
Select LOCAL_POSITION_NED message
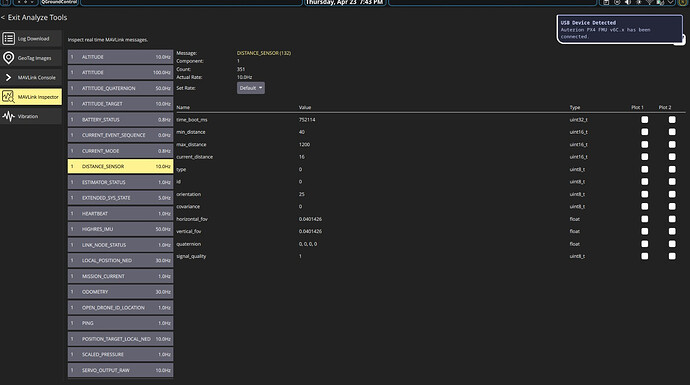[x=120, y=260]
